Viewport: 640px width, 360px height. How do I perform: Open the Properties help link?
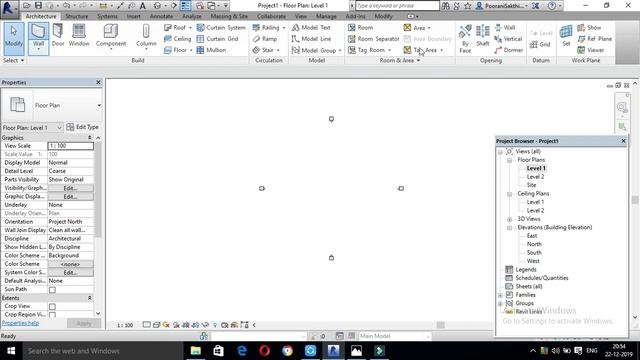[20, 323]
